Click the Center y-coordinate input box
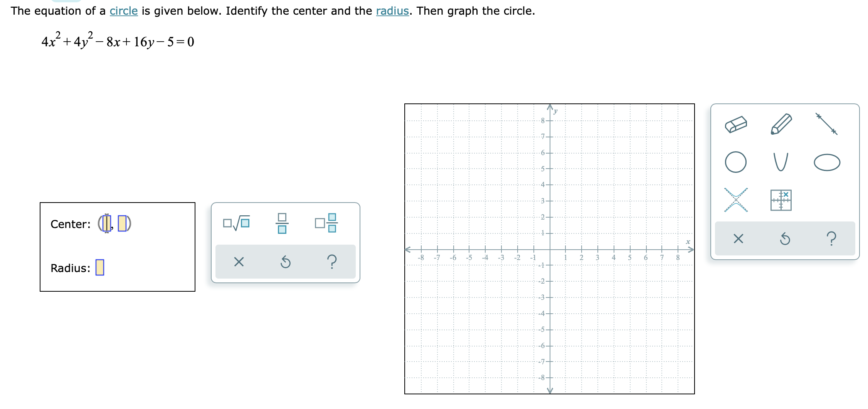 point(122,224)
